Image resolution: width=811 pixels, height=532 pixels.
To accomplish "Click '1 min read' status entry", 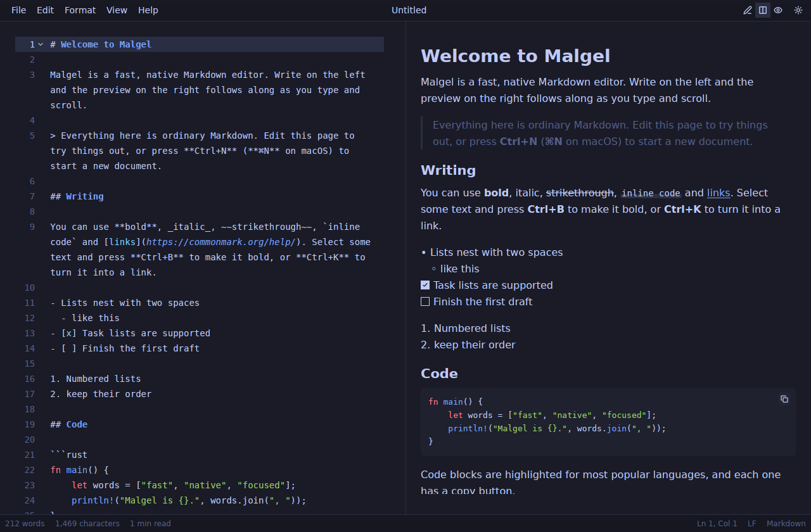I will [x=150, y=524].
